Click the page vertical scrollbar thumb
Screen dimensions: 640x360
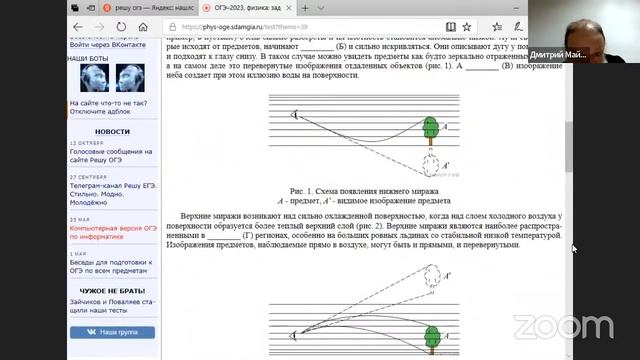(x=569, y=147)
